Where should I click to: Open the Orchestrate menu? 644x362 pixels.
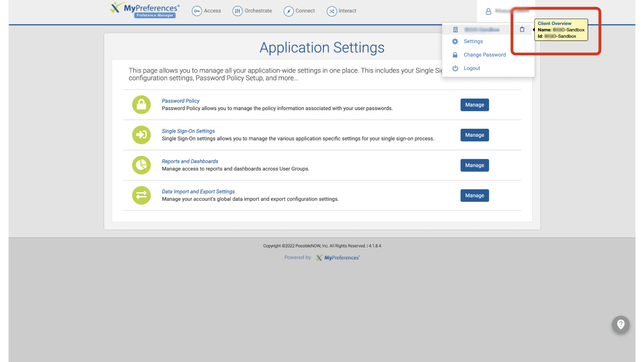(x=252, y=11)
